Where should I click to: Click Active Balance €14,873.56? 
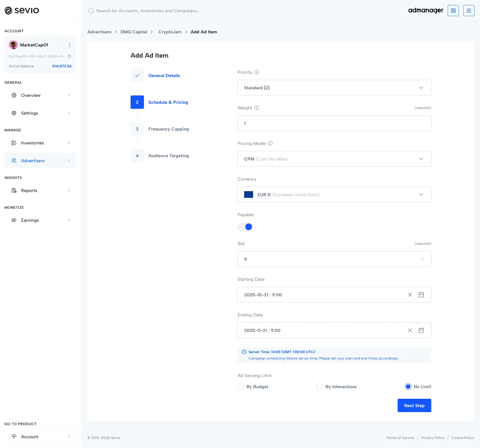pos(40,66)
